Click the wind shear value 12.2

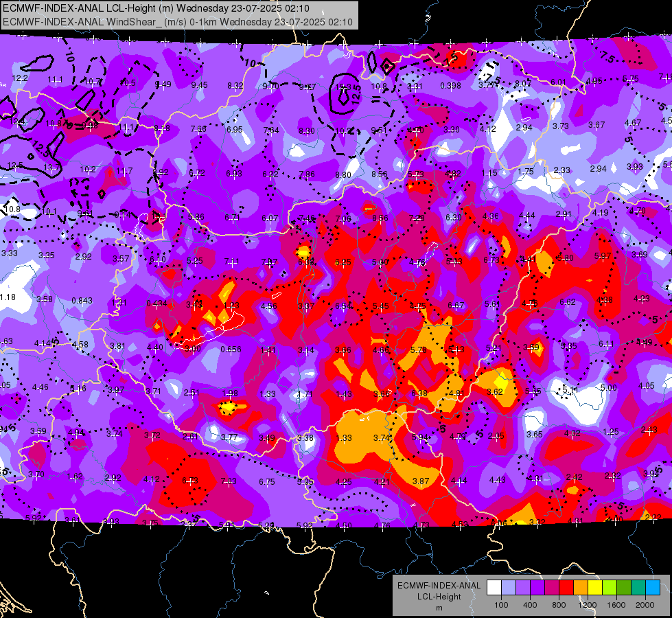20,78
